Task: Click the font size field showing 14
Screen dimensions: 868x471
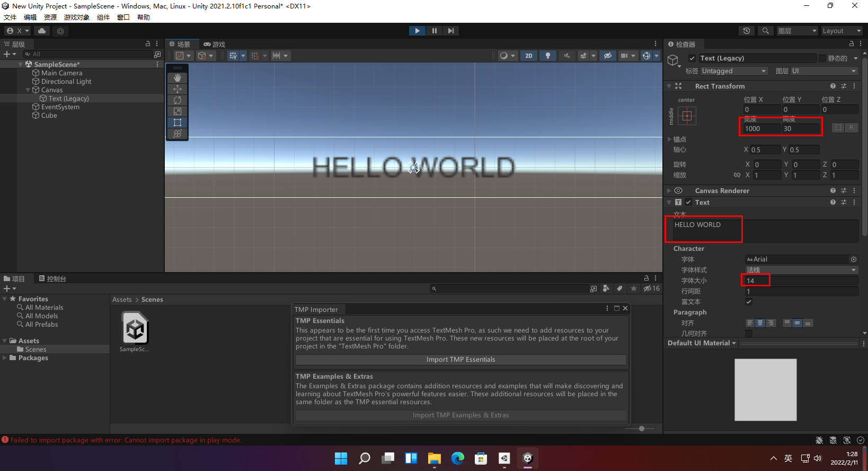Action: [801, 281]
